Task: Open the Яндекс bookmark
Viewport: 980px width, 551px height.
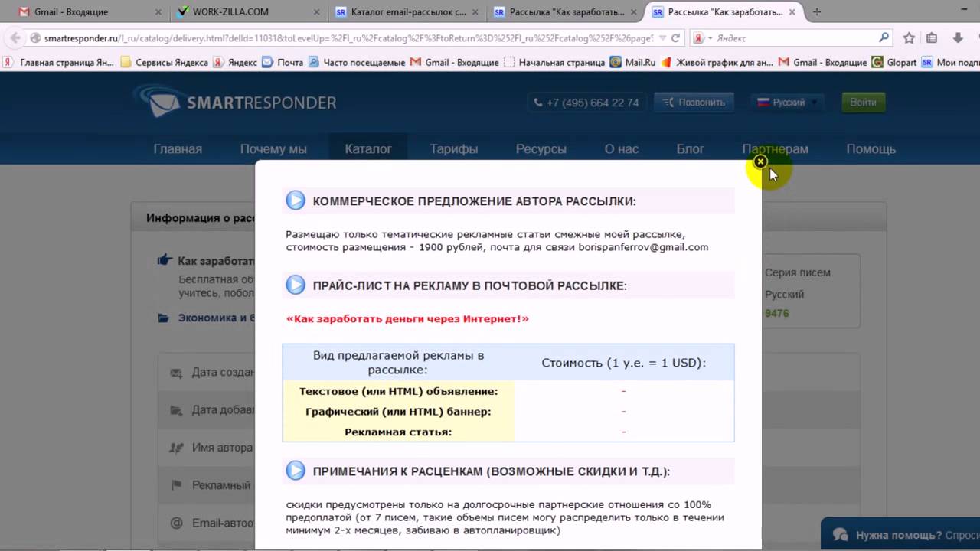Action: coord(235,63)
